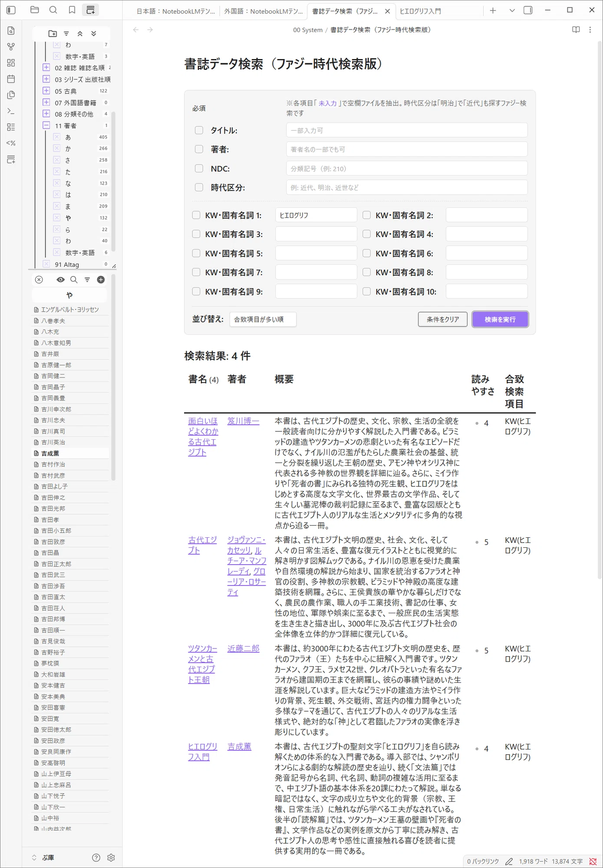Open quick switcher file-search ribbon icon
603x868 pixels.
click(11, 30)
